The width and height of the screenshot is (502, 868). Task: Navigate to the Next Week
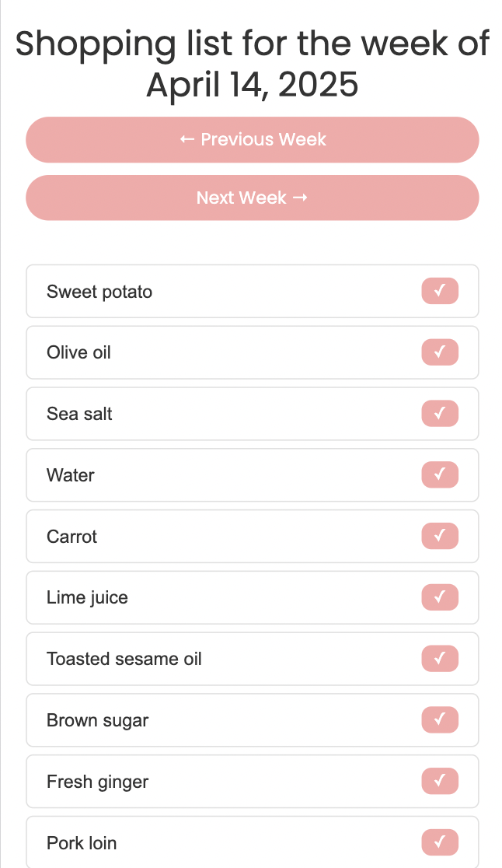pyautogui.click(x=252, y=198)
